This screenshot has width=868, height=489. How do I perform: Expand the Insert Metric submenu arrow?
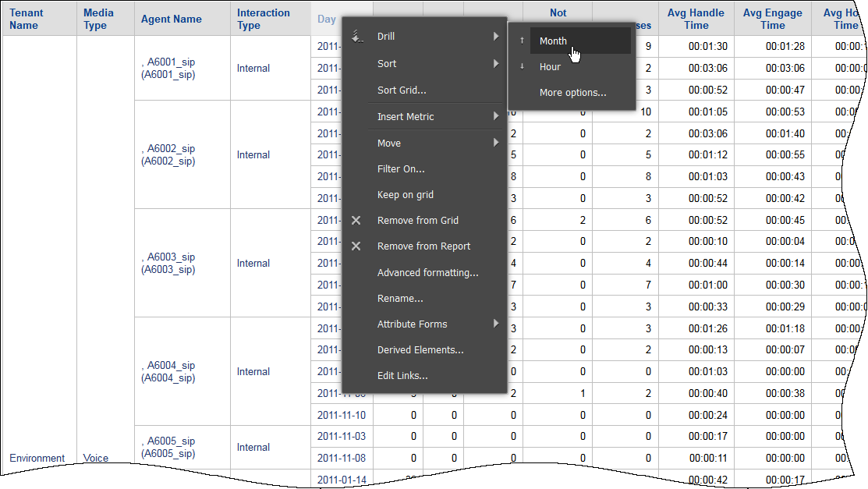[496, 117]
